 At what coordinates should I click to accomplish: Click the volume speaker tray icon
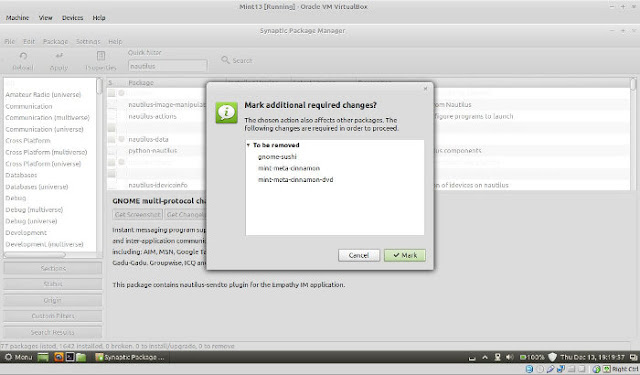(509, 357)
